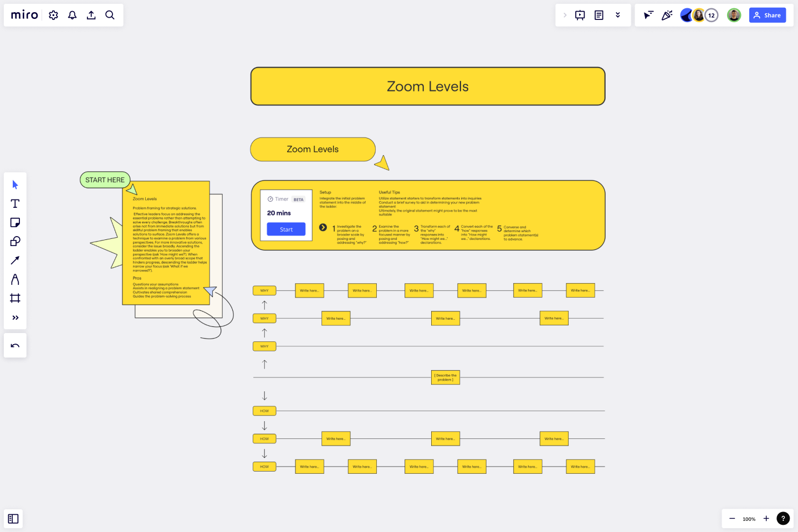Open the Notes panel

[599, 15]
